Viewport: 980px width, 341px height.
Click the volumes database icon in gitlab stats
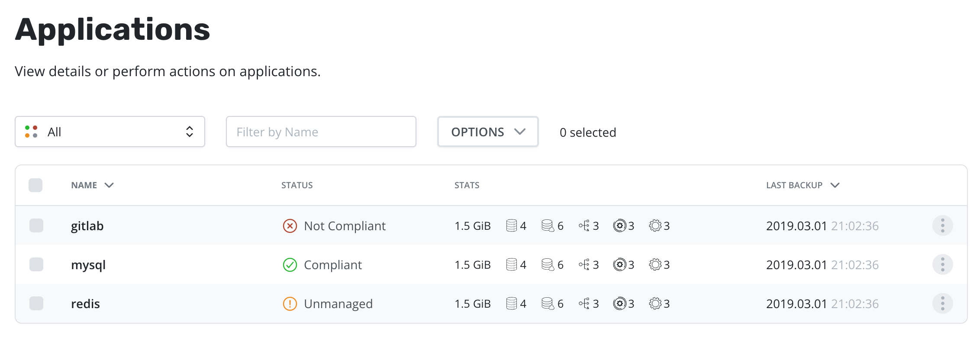(x=511, y=226)
